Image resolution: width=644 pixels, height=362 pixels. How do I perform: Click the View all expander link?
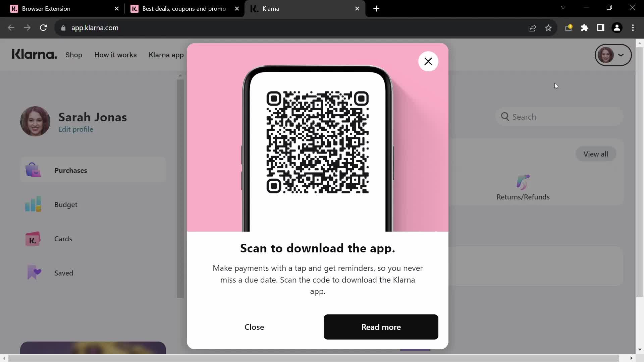(595, 154)
